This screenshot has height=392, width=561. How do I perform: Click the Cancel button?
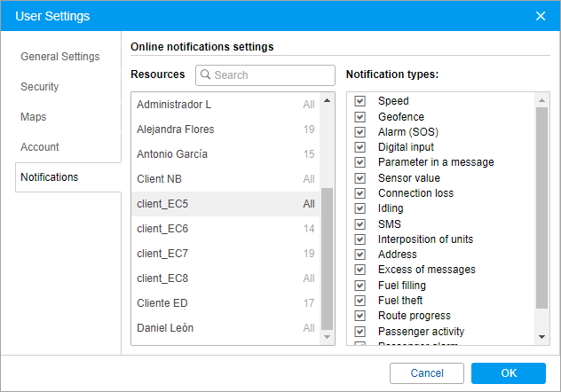(427, 373)
